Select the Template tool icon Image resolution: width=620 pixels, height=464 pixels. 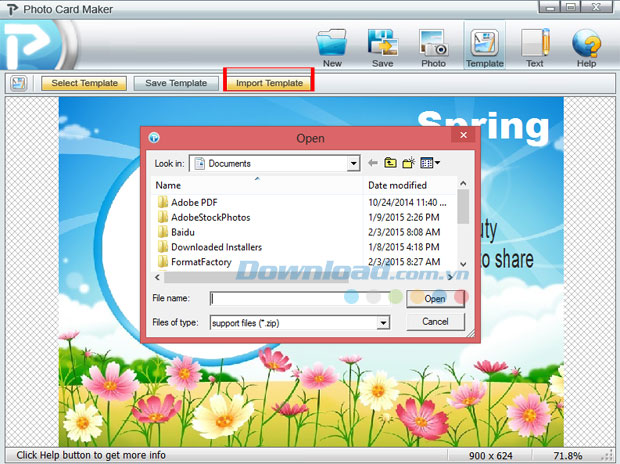click(484, 46)
